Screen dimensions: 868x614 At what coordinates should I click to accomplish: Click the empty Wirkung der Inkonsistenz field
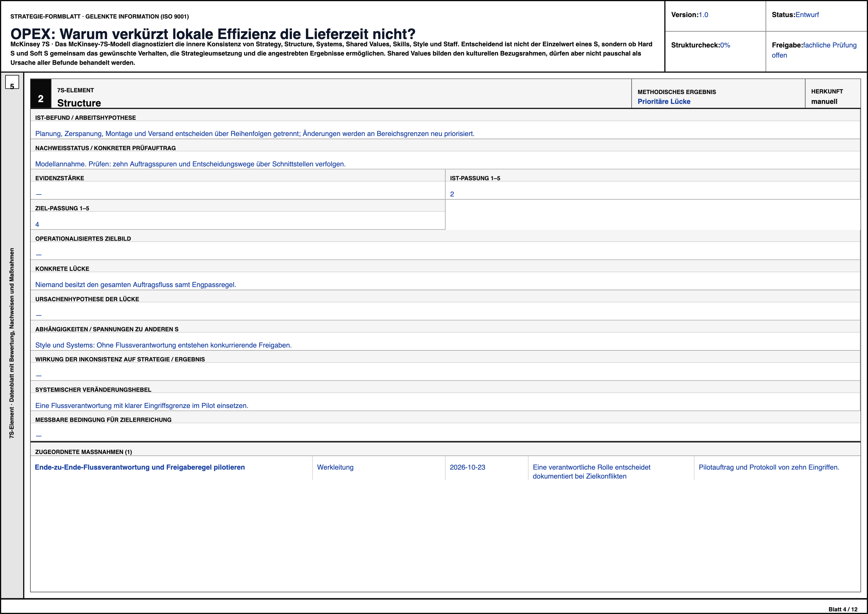pos(445,372)
